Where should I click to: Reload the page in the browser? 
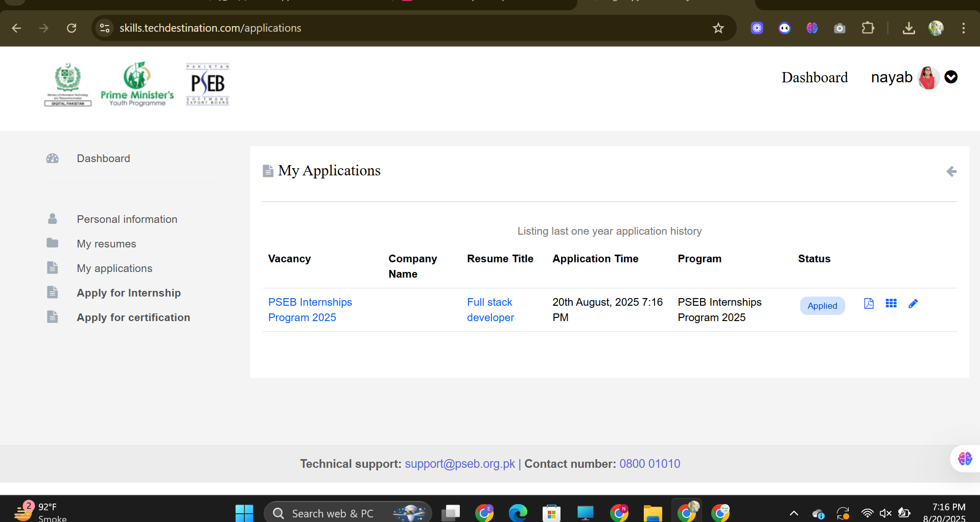pos(72,28)
